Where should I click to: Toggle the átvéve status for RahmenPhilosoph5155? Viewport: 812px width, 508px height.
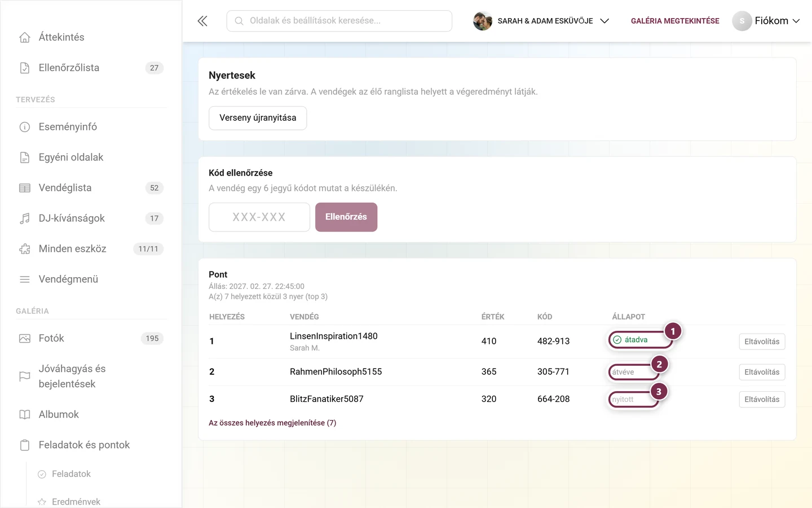pos(634,372)
